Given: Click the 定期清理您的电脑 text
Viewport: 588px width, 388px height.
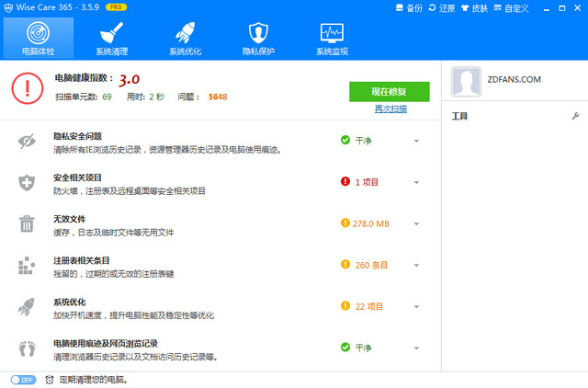Looking at the screenshot, I should click(93, 380).
